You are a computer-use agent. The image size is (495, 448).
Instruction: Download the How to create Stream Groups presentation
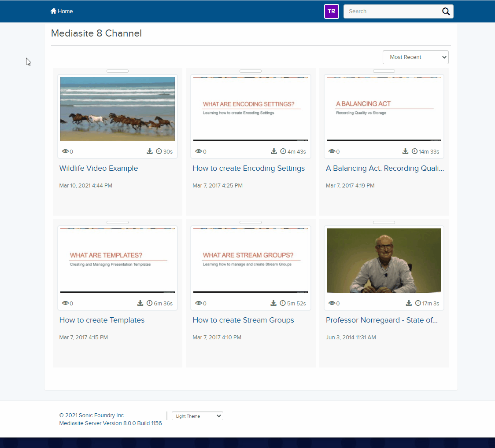pyautogui.click(x=273, y=303)
